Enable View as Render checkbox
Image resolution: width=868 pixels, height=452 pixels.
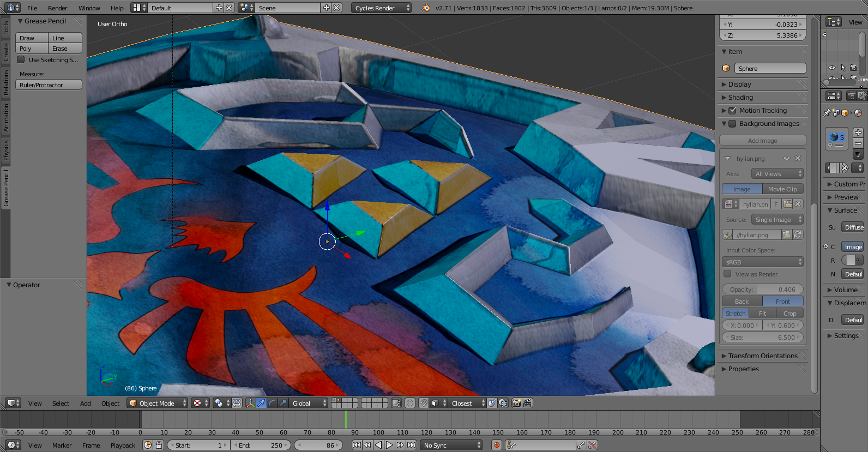point(727,274)
